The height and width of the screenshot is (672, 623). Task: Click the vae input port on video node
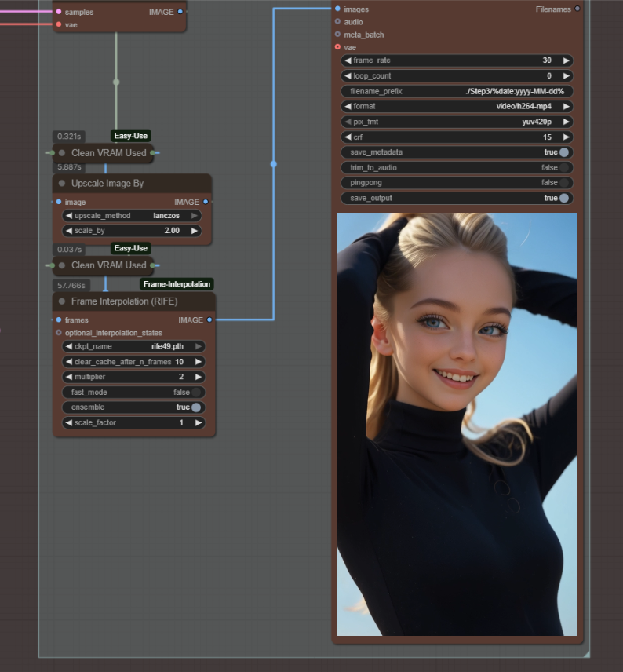tap(337, 47)
